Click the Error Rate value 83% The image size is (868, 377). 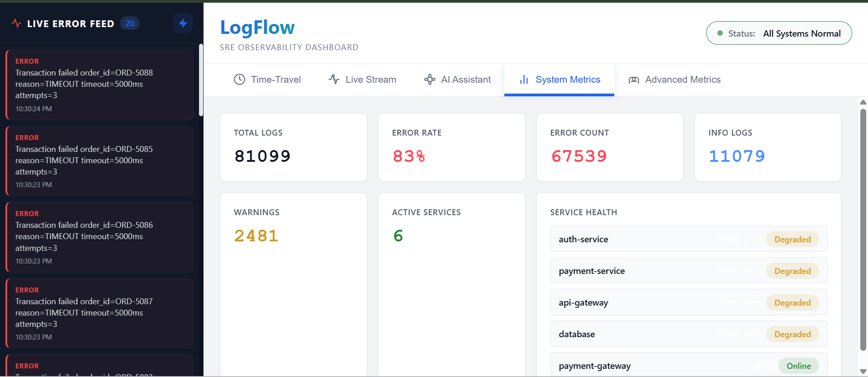point(409,156)
